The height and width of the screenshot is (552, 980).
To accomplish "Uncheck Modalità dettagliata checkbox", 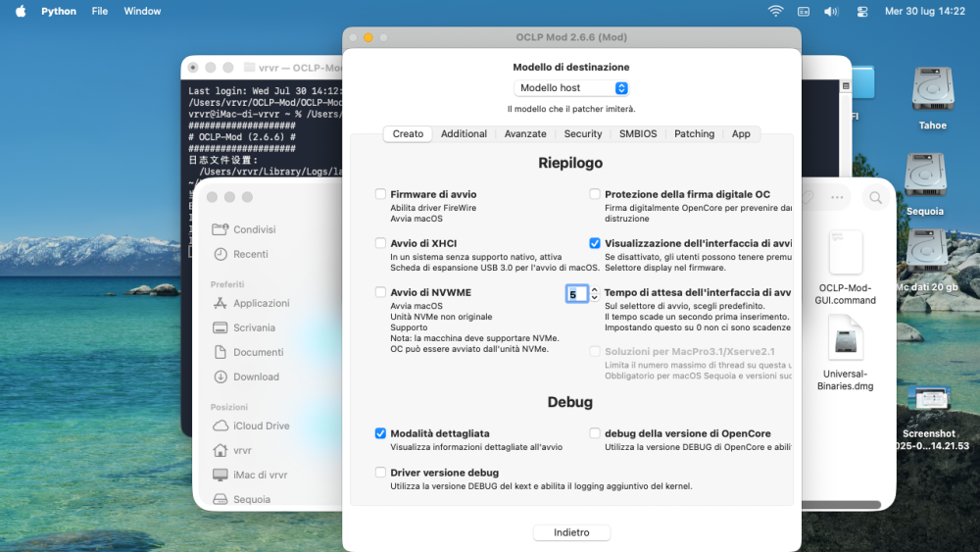I will click(x=380, y=432).
